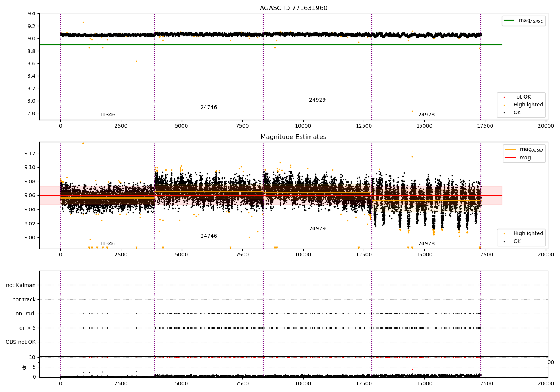The width and height of the screenshot is (560, 392).
Task: Click the 9.4 y-axis tick label
Action: pyautogui.click(x=31, y=14)
